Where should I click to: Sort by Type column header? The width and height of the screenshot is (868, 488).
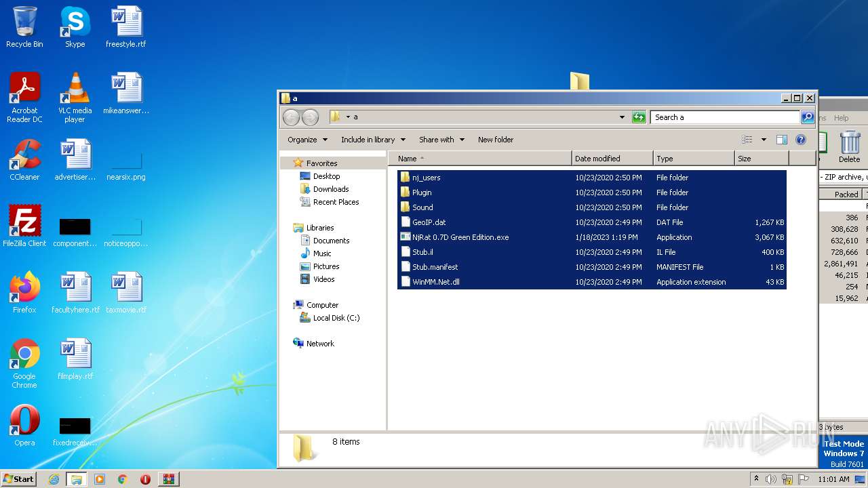click(x=694, y=159)
